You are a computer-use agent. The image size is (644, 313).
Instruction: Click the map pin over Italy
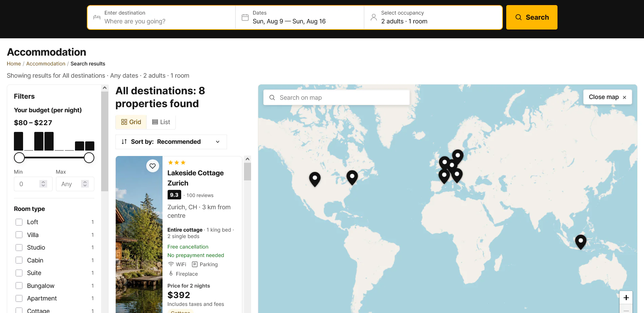point(457,175)
